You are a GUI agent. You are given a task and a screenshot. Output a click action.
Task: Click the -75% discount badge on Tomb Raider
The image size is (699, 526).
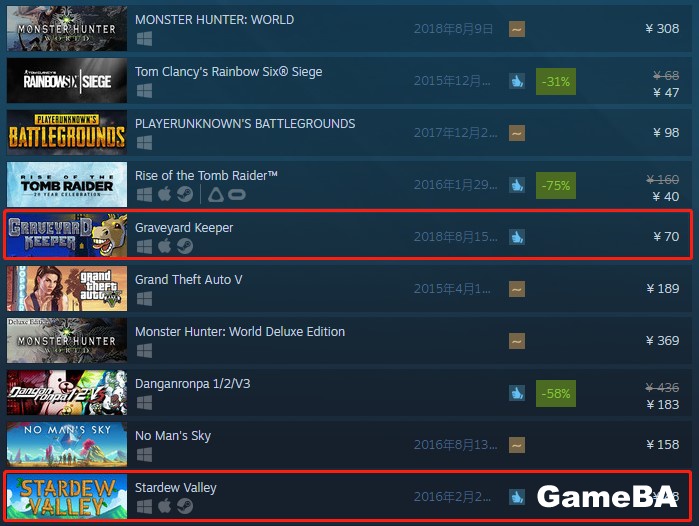[555, 185]
